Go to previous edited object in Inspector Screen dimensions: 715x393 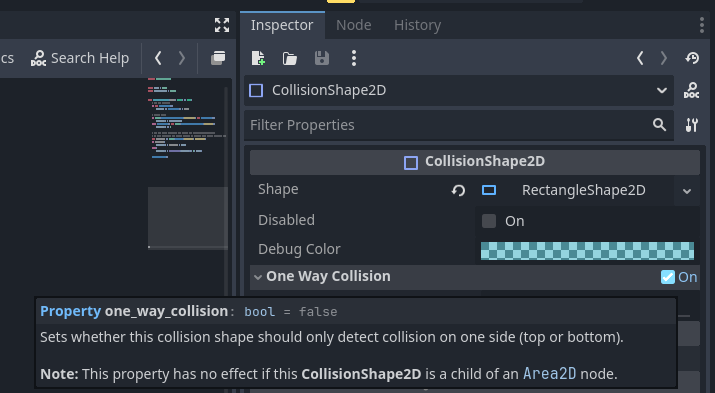coord(640,58)
